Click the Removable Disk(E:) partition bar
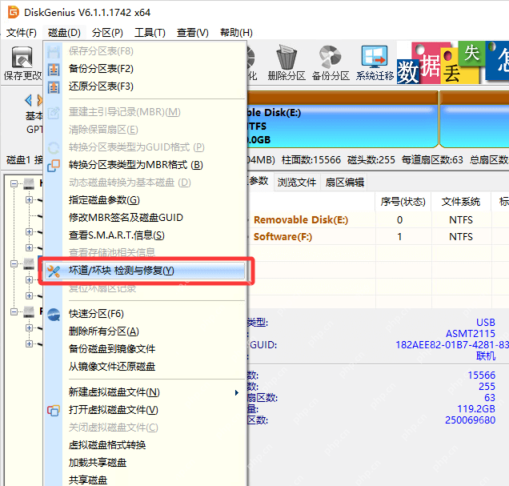This screenshot has width=509, height=486. pyautogui.click(x=342, y=120)
